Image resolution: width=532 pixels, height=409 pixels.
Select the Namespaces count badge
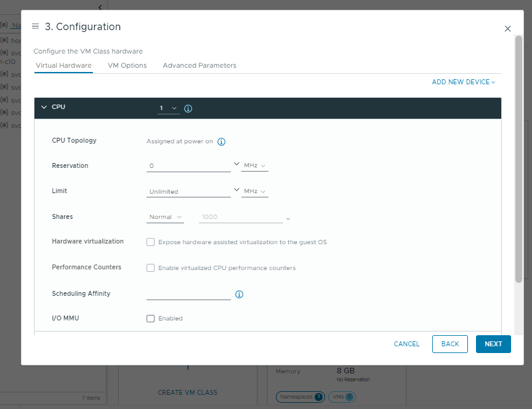(x=300, y=397)
